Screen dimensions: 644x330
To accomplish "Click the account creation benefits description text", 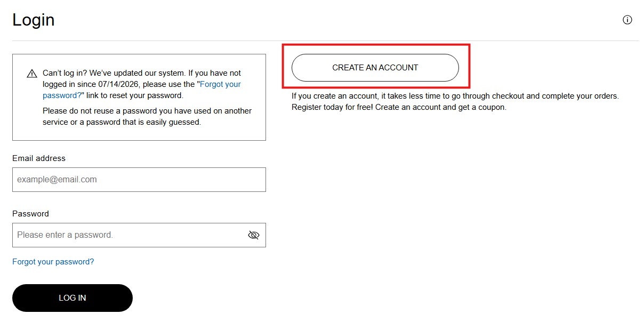I will pyautogui.click(x=455, y=101).
